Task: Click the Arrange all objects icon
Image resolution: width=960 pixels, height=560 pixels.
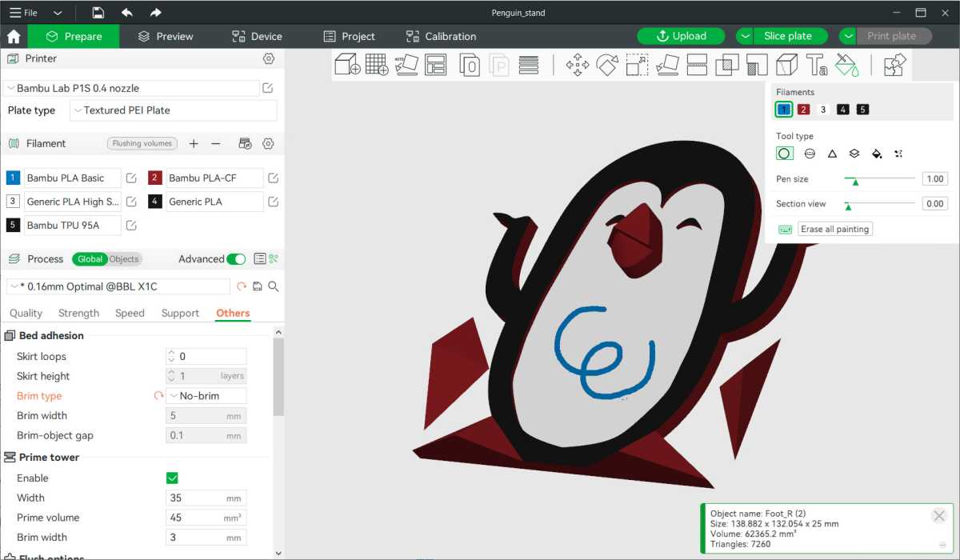Action: (x=436, y=65)
